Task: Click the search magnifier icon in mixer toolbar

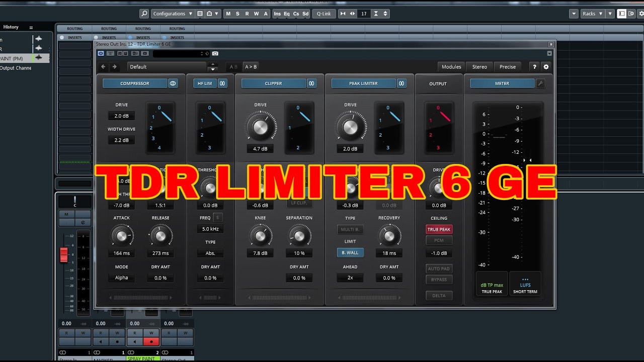Action: pos(144,14)
